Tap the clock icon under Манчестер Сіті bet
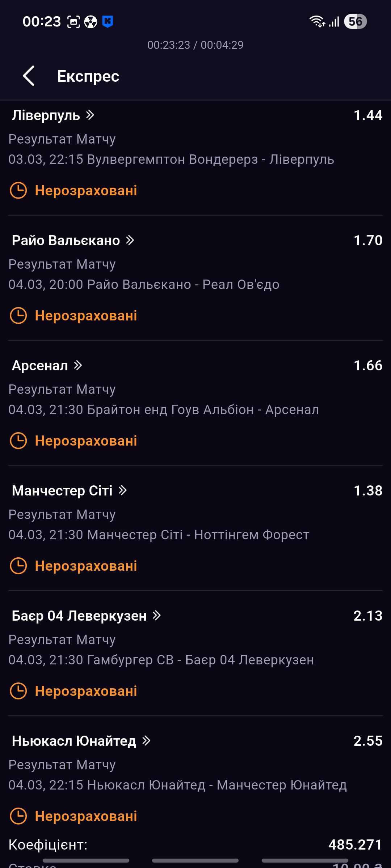391x868 pixels. pyautogui.click(x=18, y=566)
